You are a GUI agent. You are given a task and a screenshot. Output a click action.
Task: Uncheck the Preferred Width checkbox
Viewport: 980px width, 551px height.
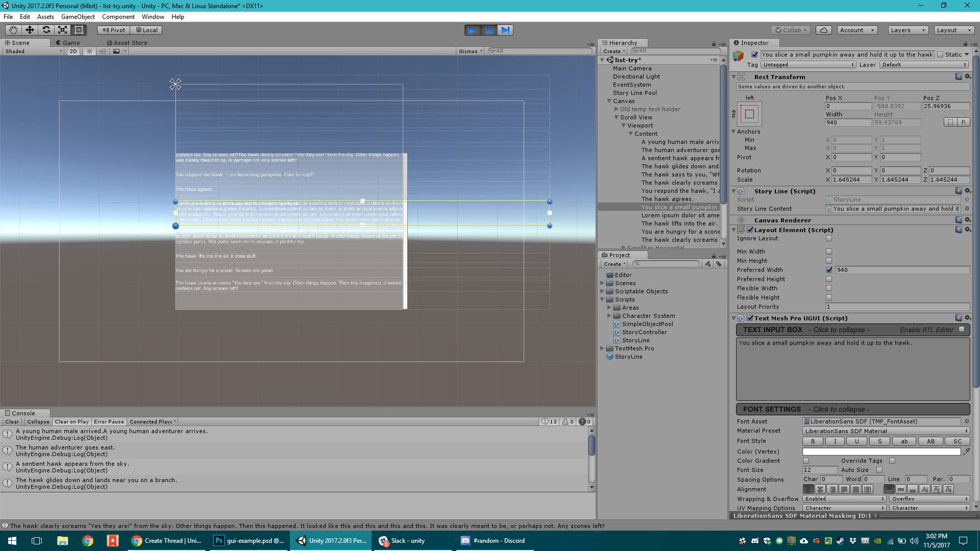tap(829, 270)
